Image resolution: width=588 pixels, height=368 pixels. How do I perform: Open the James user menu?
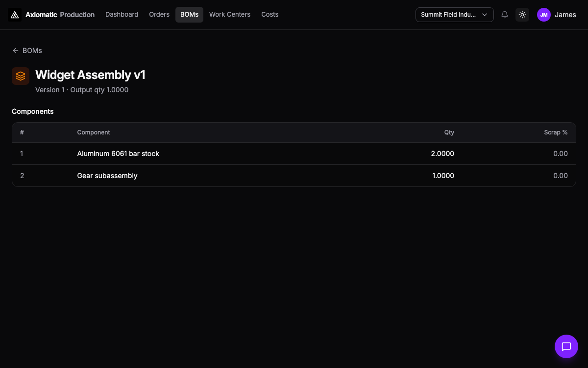(557, 15)
